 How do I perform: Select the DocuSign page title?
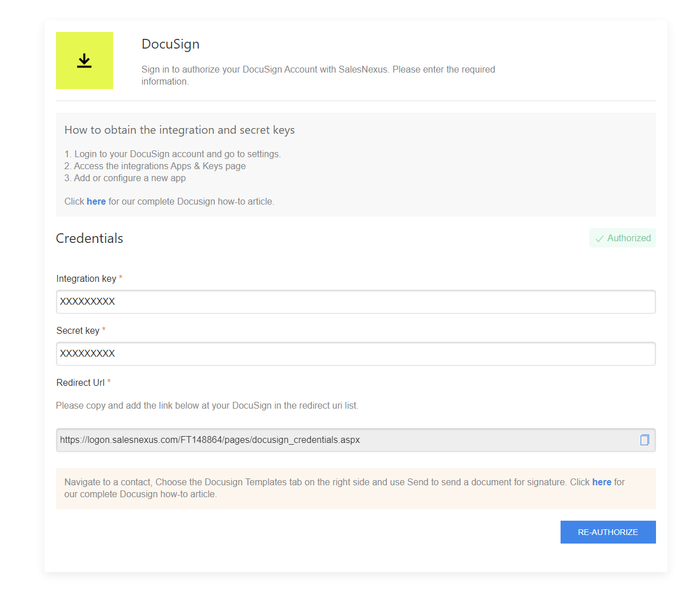(x=170, y=44)
